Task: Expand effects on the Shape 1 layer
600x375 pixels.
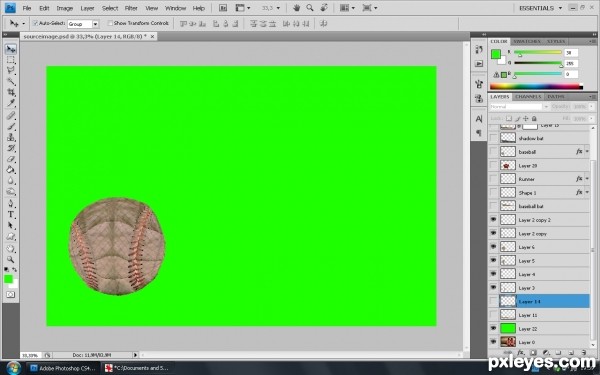Action: coord(587,192)
